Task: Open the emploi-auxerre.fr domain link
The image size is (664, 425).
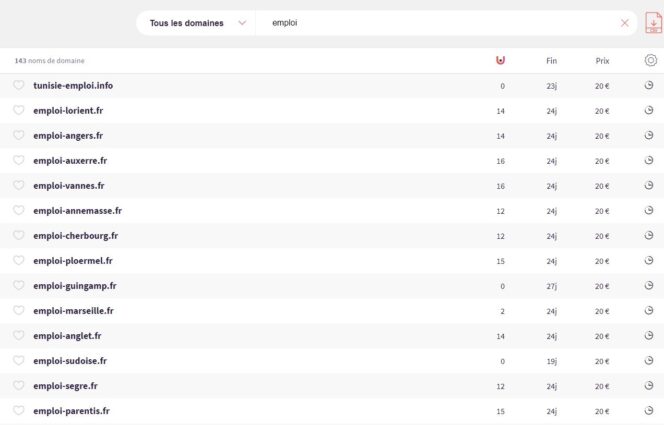Action: pyautogui.click(x=70, y=161)
